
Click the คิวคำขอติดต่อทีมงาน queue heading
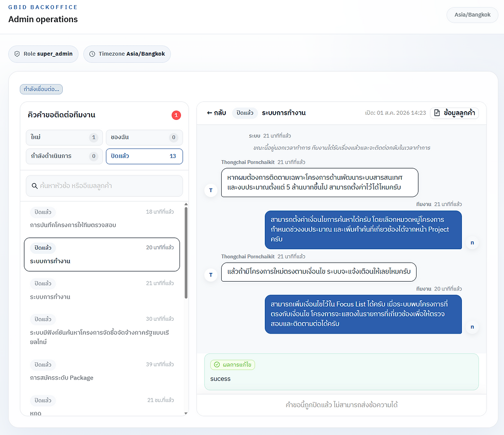tap(61, 115)
